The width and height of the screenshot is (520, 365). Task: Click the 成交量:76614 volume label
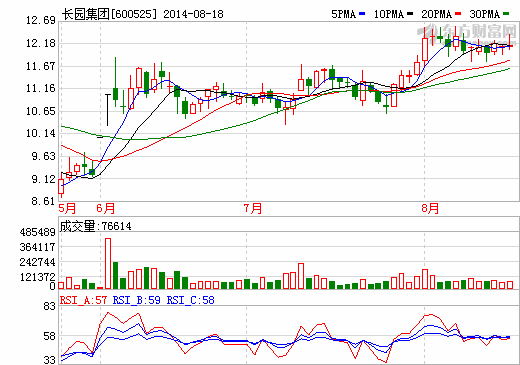point(96,226)
